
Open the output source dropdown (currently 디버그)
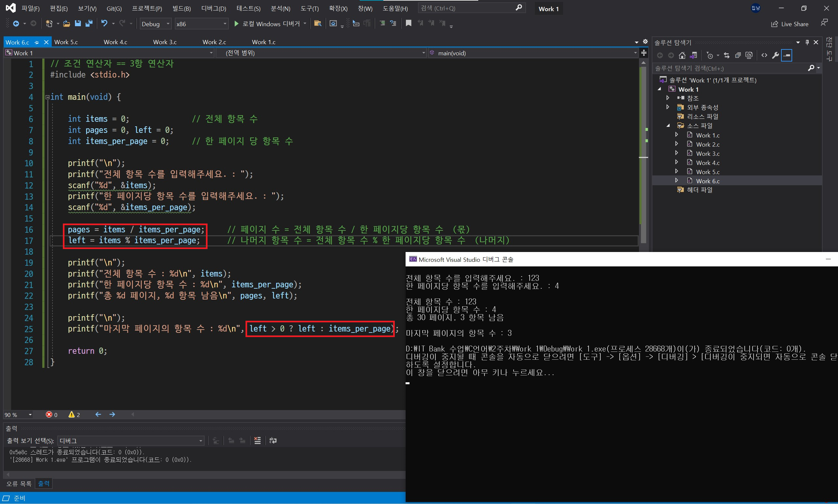click(x=130, y=441)
